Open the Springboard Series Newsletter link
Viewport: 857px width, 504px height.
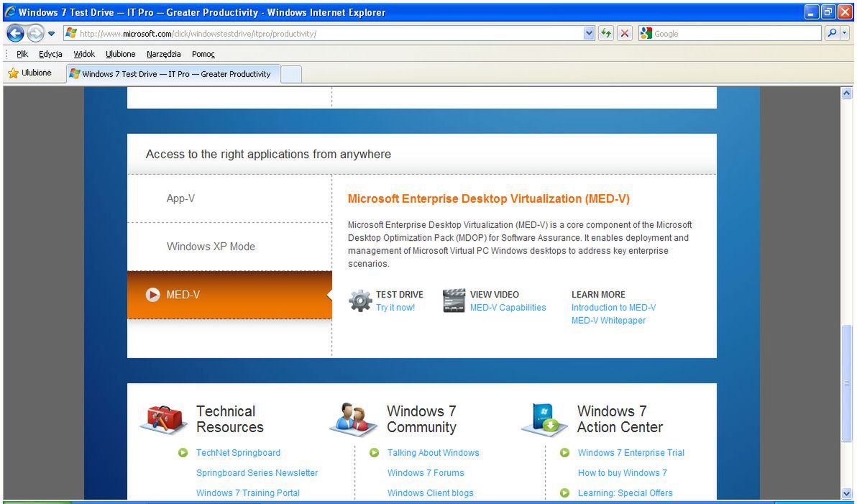click(257, 473)
